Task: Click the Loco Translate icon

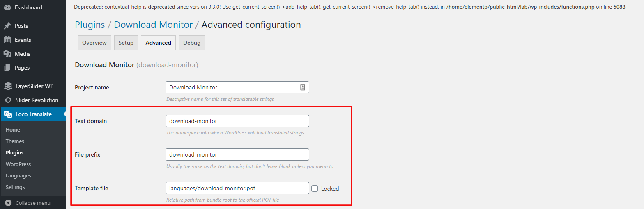Action: click(x=8, y=114)
